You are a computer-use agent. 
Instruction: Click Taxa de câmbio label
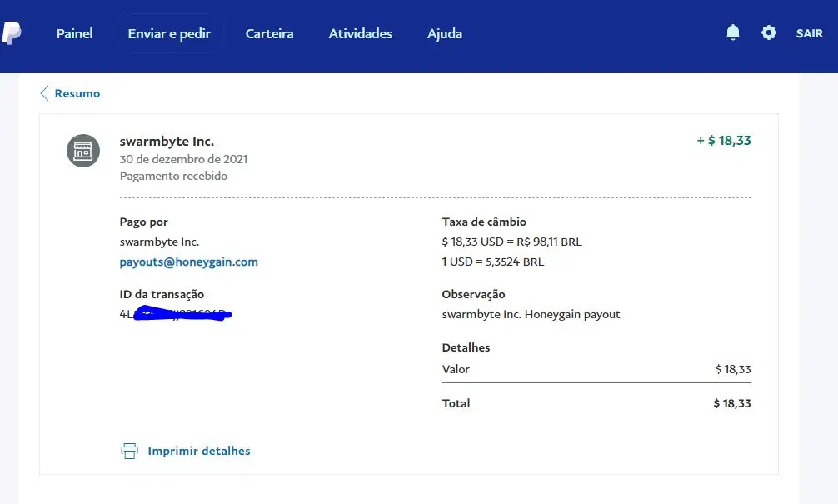click(484, 222)
